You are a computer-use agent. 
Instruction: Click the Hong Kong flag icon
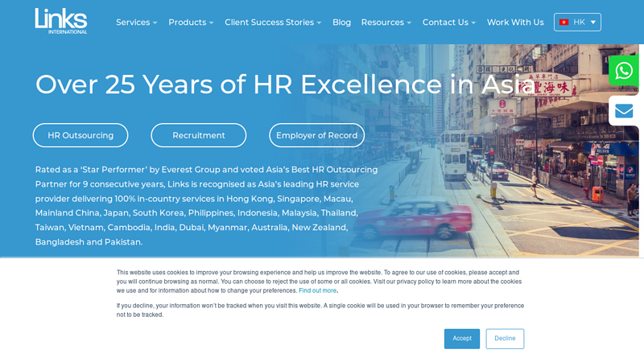click(x=564, y=23)
